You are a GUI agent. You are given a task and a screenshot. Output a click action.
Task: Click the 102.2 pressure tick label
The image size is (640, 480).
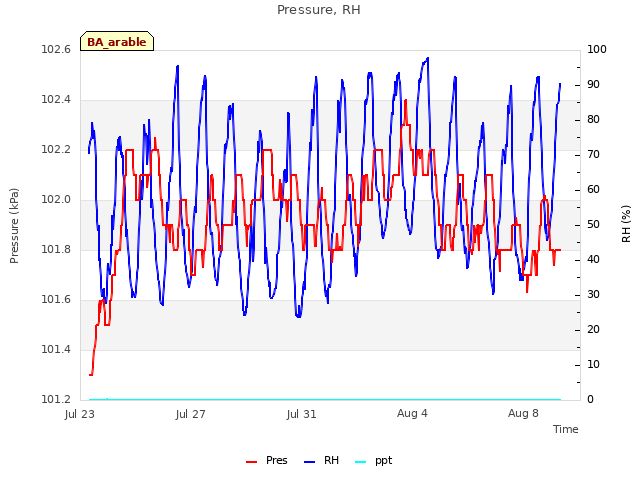coord(56,150)
